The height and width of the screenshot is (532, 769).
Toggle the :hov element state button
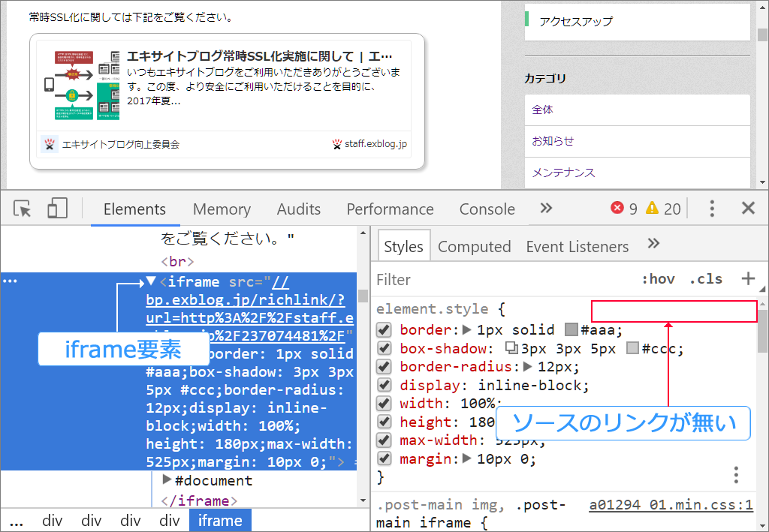(x=658, y=279)
